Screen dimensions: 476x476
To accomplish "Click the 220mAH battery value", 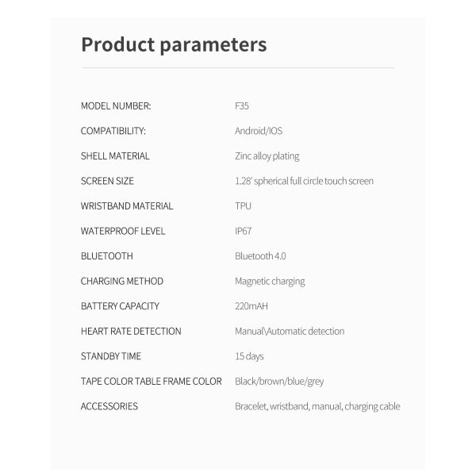I will click(252, 306).
